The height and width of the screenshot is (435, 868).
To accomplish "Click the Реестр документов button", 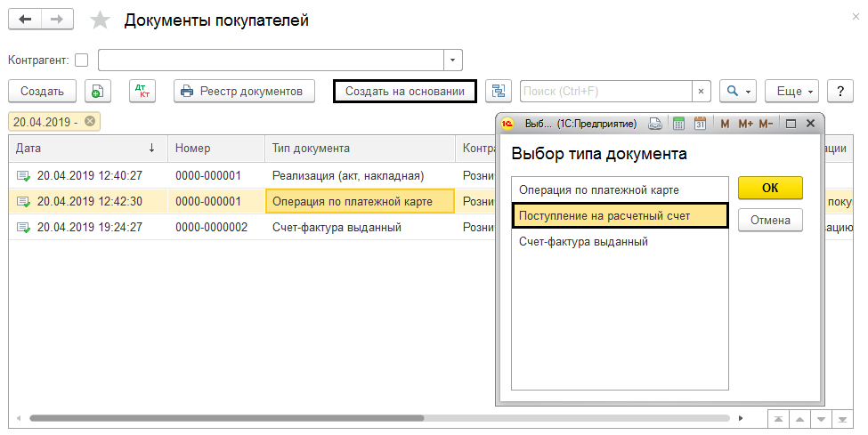I will point(244,91).
